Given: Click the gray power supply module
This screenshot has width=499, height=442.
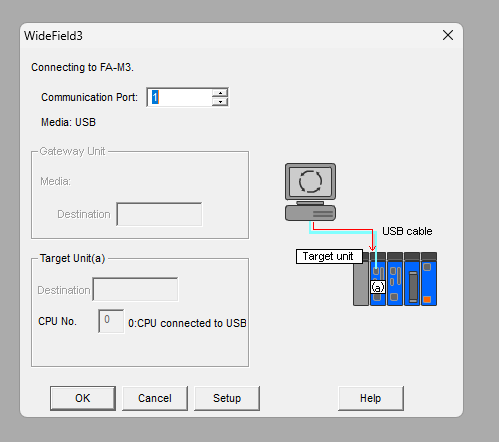Looking at the screenshot, I should [361, 283].
